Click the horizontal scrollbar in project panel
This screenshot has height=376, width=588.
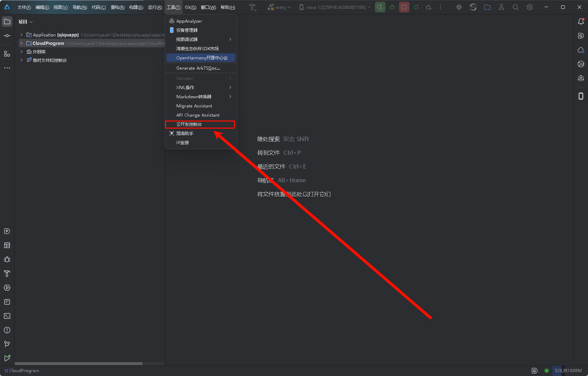coord(78,363)
